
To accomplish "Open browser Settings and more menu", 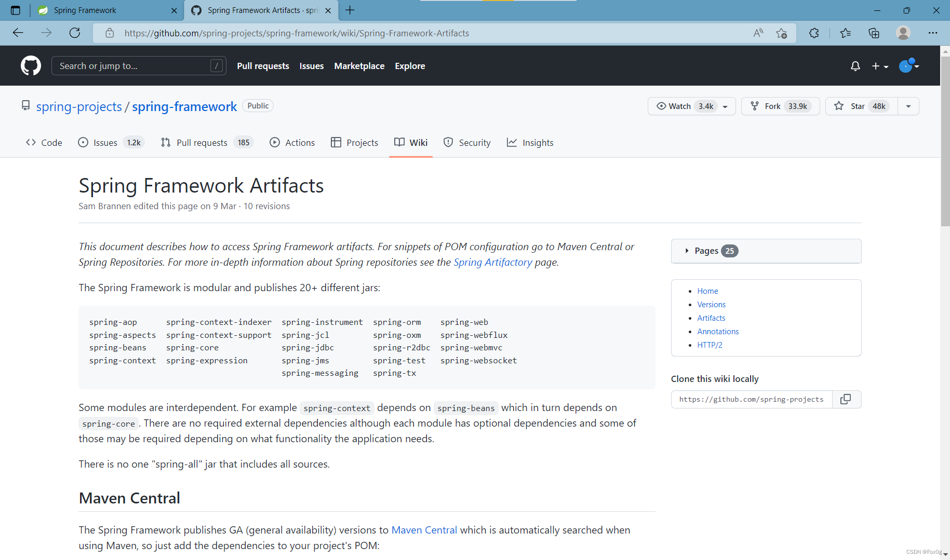I will 933,33.
